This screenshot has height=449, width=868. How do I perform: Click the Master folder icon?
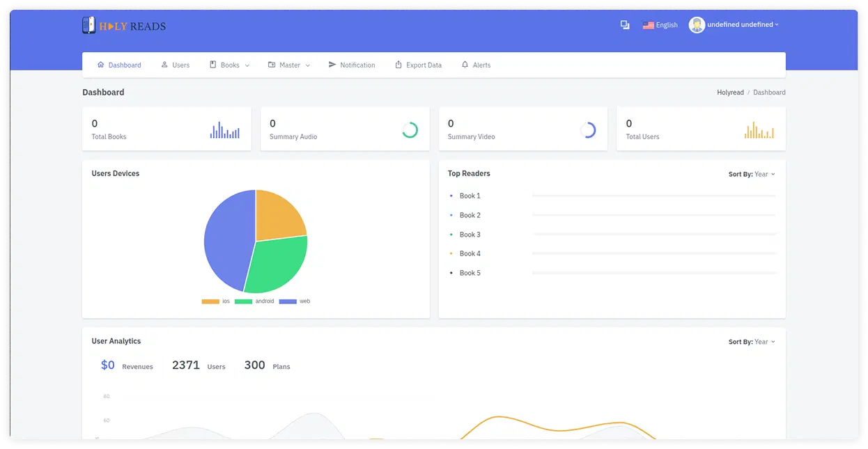click(x=272, y=65)
